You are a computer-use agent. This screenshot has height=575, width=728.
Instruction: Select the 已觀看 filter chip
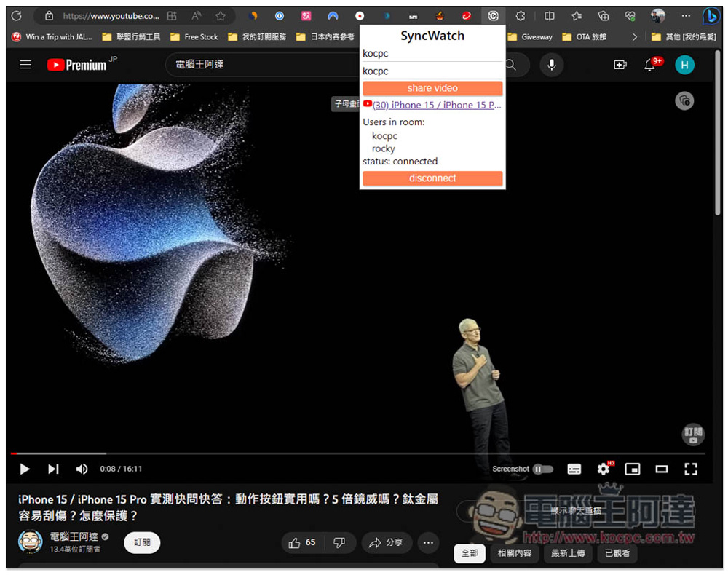(617, 553)
